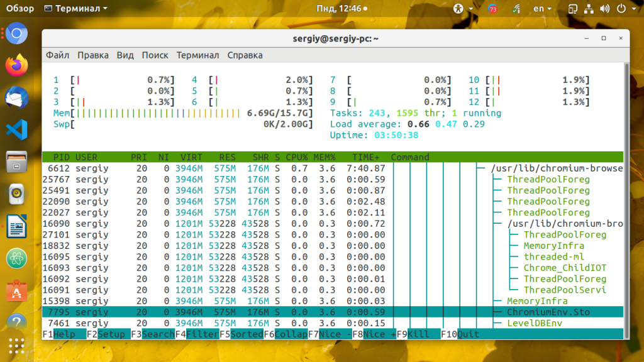Click the CPU% column header
Screen dimensions: 644x362
297,157
